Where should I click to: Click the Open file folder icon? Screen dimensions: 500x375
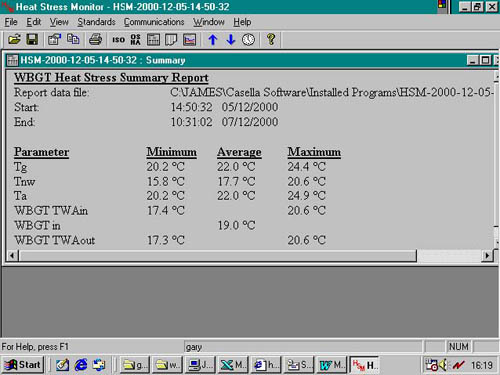(14, 40)
